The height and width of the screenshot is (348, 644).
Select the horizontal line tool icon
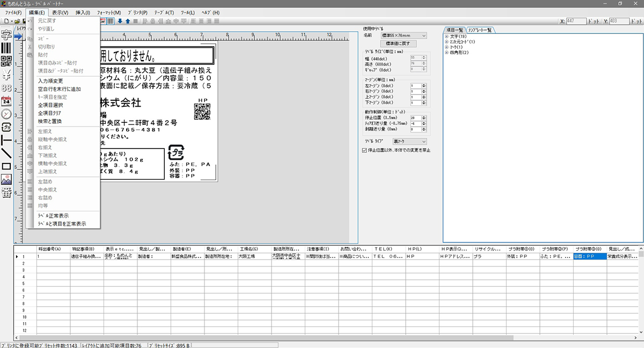[x=6, y=140]
